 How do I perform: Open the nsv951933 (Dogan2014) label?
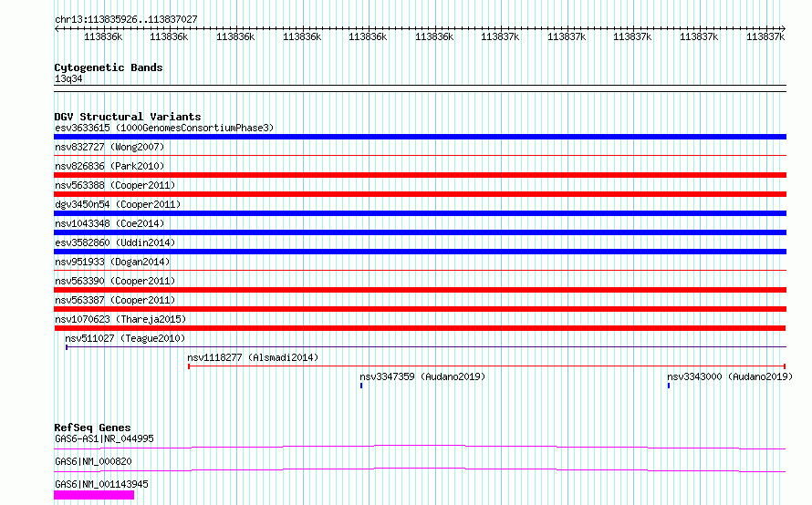(112, 262)
